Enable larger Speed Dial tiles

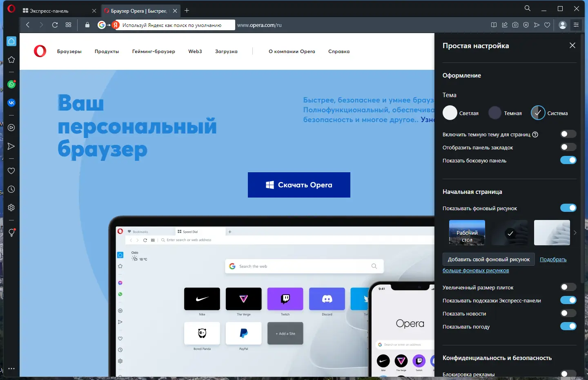(568, 287)
